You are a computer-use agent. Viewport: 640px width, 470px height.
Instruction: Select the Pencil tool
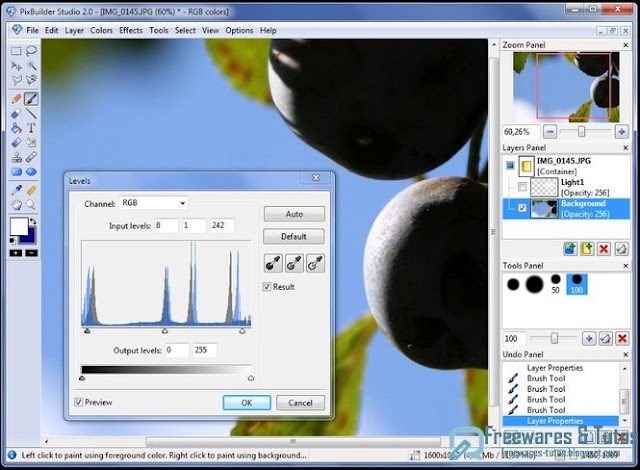tap(16, 99)
